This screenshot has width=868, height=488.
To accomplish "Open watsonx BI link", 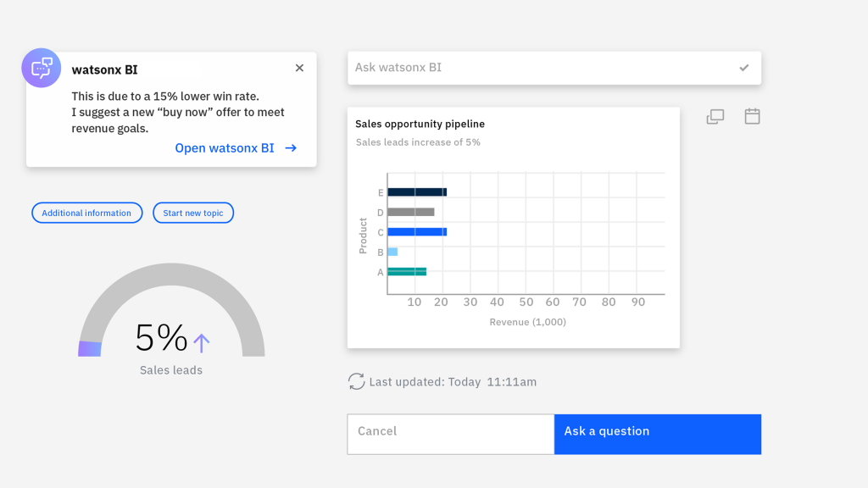I will point(225,148).
